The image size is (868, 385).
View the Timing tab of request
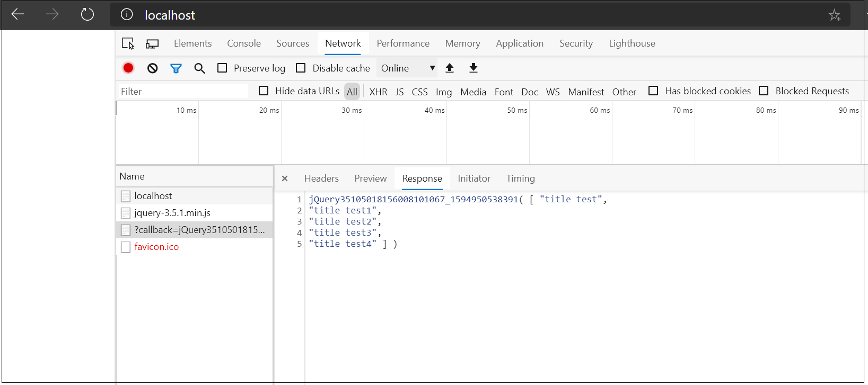click(x=521, y=178)
